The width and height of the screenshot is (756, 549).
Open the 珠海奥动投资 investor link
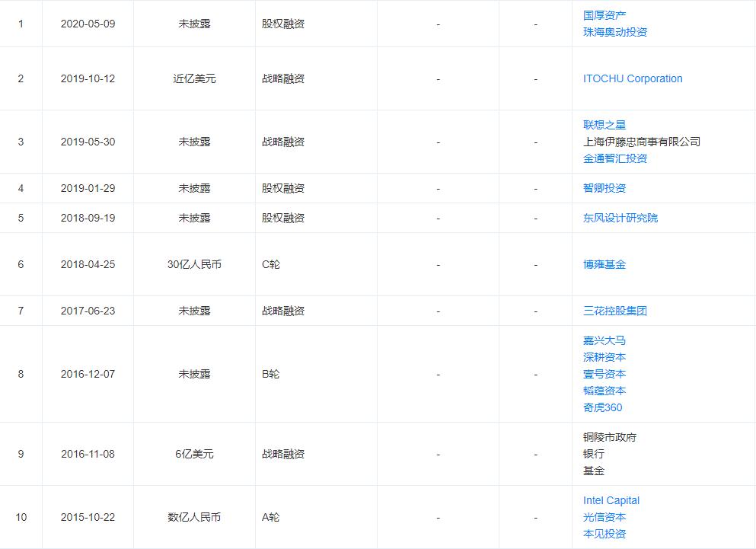614,32
